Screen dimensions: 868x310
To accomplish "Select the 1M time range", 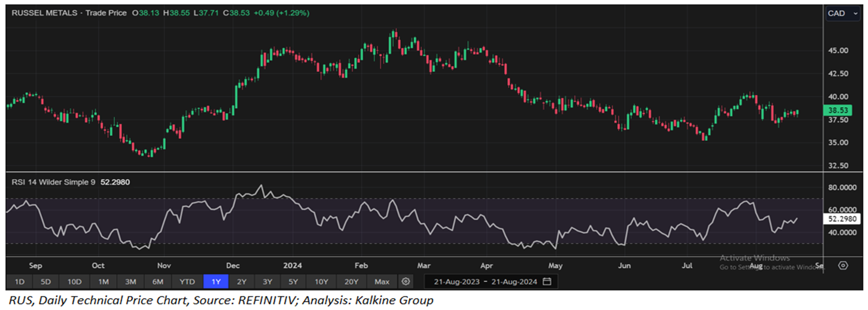I will pos(103,281).
